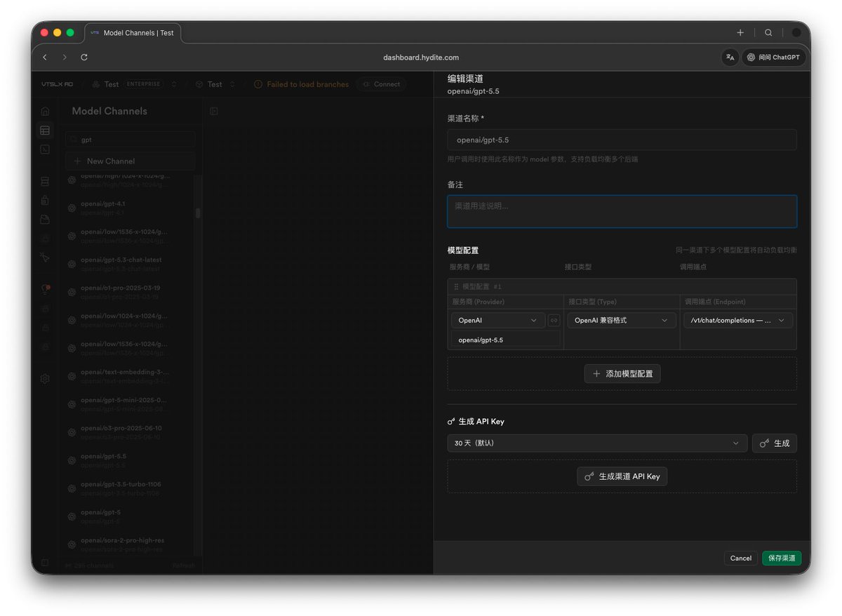Image resolution: width=842 pixels, height=616 pixels.
Task: Go back with the browser back arrow
Action: (x=45, y=58)
